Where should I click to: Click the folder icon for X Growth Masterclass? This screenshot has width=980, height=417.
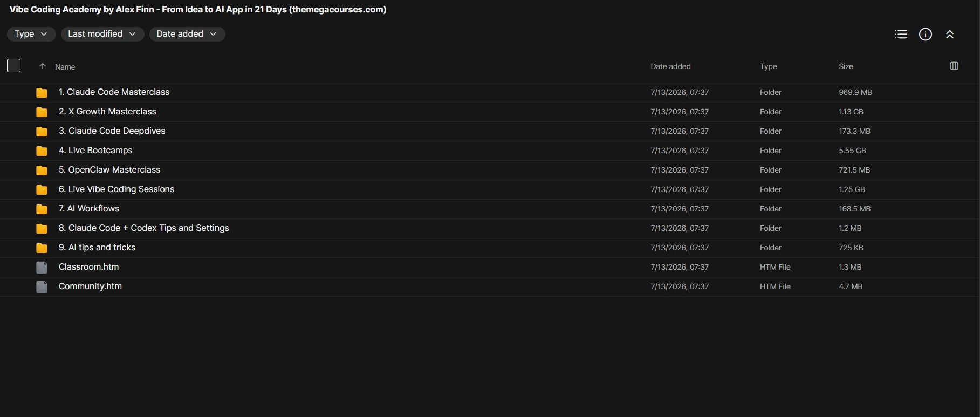pyautogui.click(x=42, y=112)
